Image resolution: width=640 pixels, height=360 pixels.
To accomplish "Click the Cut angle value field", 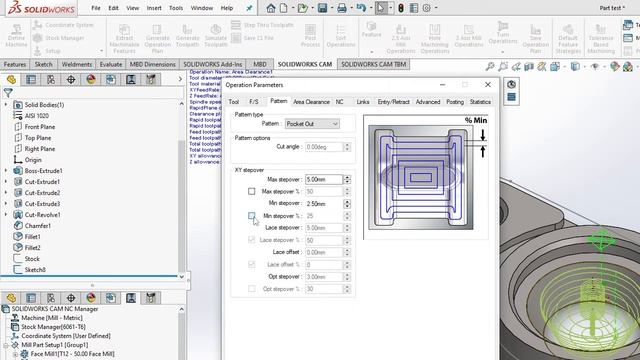I will coord(324,147).
